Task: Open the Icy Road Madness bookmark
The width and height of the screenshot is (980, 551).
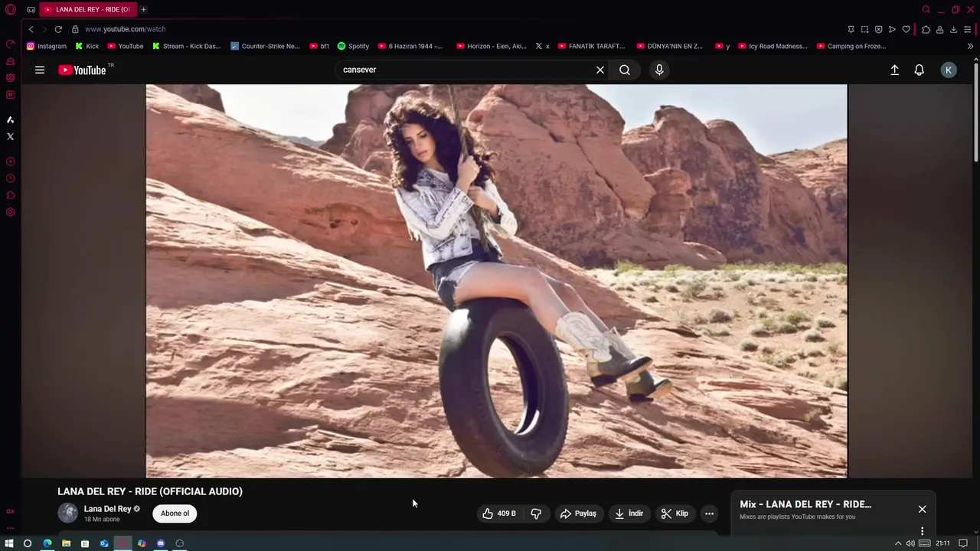Action: pyautogui.click(x=773, y=46)
